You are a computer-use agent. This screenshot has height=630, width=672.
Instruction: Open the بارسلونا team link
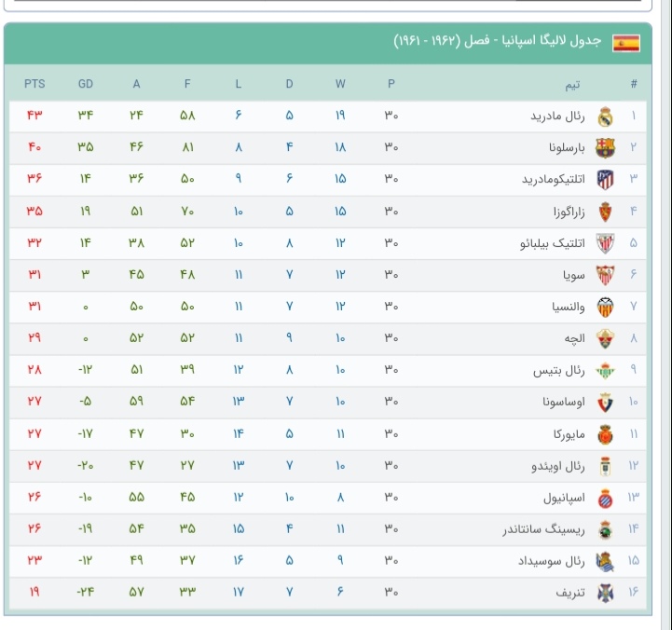(567, 148)
